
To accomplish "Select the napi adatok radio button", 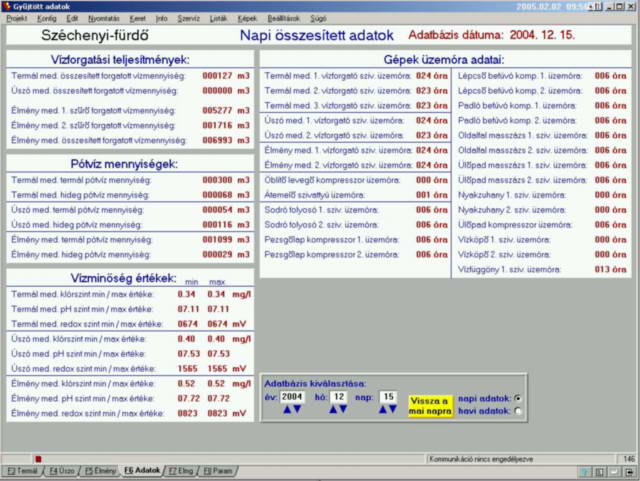I will point(518,398).
